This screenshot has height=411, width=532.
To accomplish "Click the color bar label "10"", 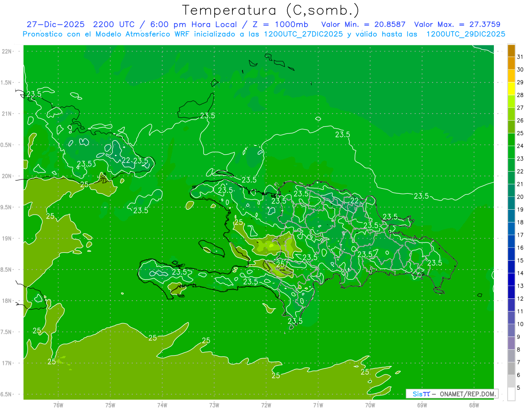I will coord(520,324).
